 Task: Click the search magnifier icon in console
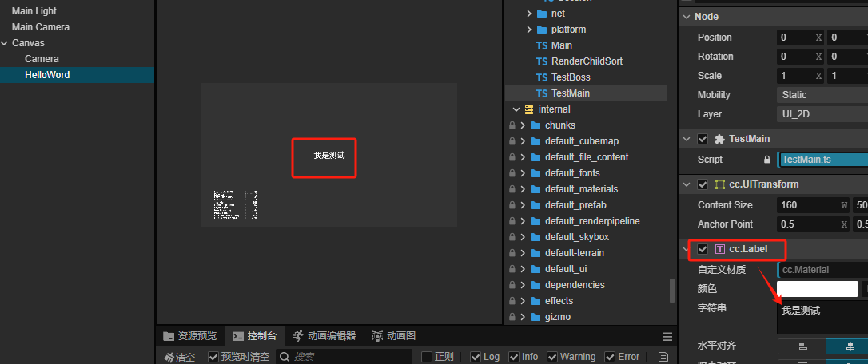click(285, 357)
